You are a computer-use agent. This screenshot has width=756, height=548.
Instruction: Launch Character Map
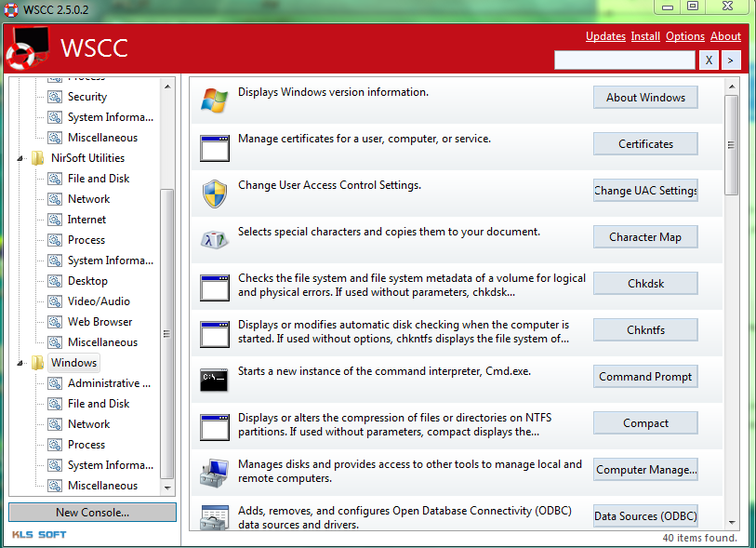point(645,237)
